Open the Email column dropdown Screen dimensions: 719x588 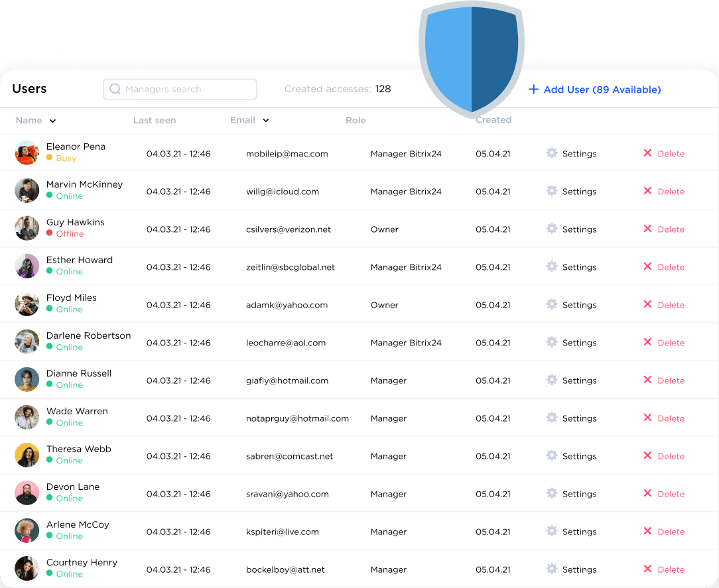[x=265, y=121]
